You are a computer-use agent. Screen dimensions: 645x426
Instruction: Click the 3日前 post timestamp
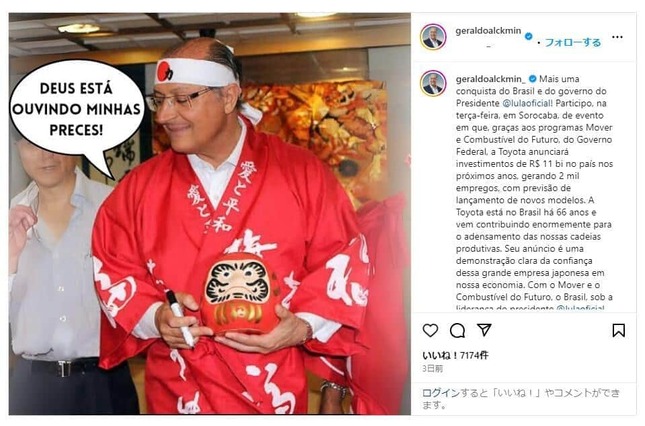tap(432, 369)
